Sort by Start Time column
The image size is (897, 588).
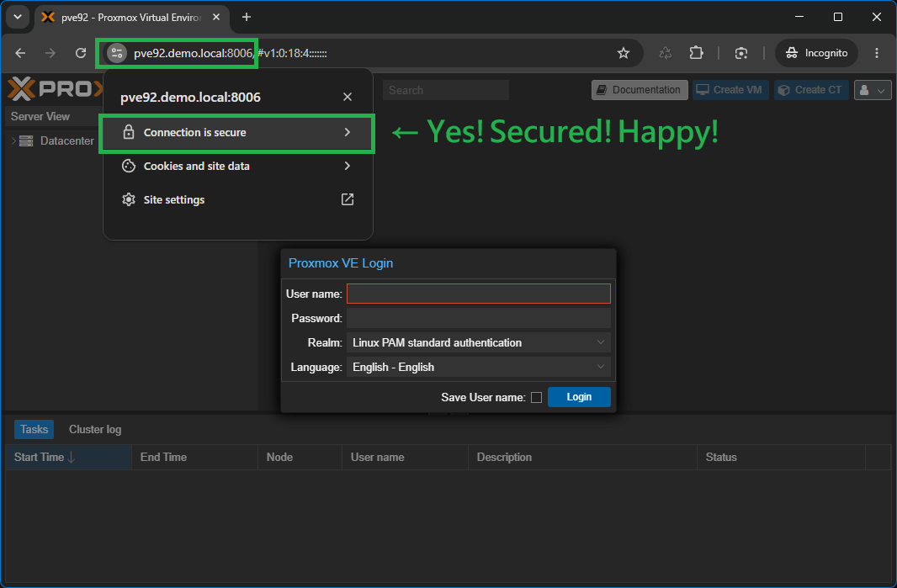click(x=69, y=457)
